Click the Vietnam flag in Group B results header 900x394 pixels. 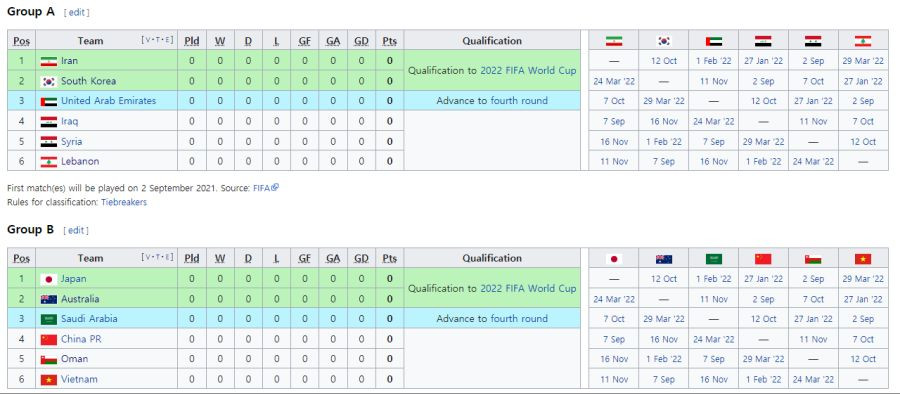[x=863, y=259]
